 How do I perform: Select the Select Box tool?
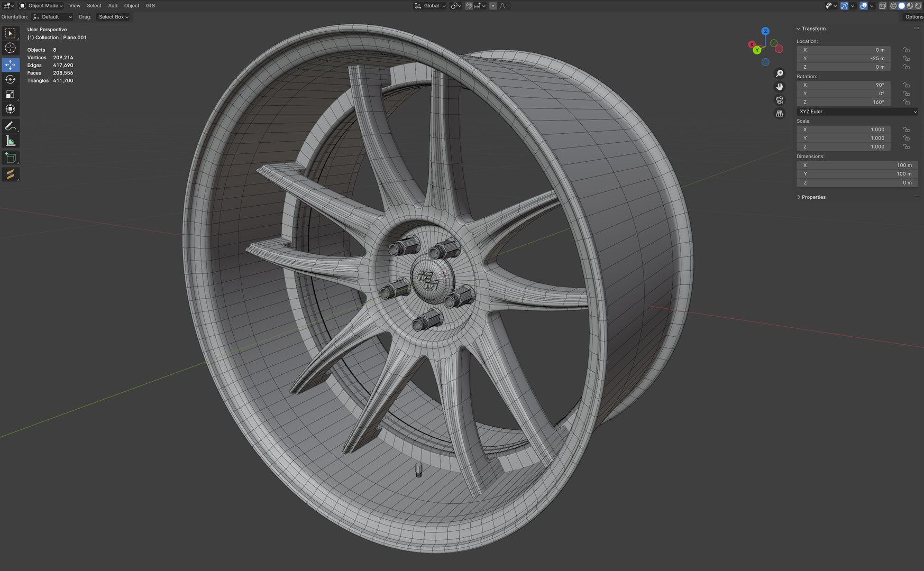(10, 33)
